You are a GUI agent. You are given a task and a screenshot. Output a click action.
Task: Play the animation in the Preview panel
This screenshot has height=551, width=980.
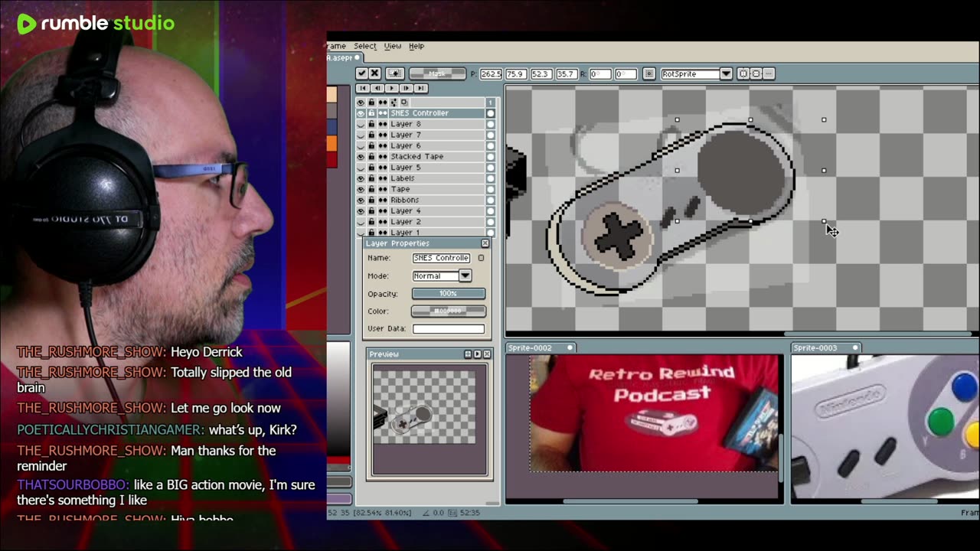477,354
